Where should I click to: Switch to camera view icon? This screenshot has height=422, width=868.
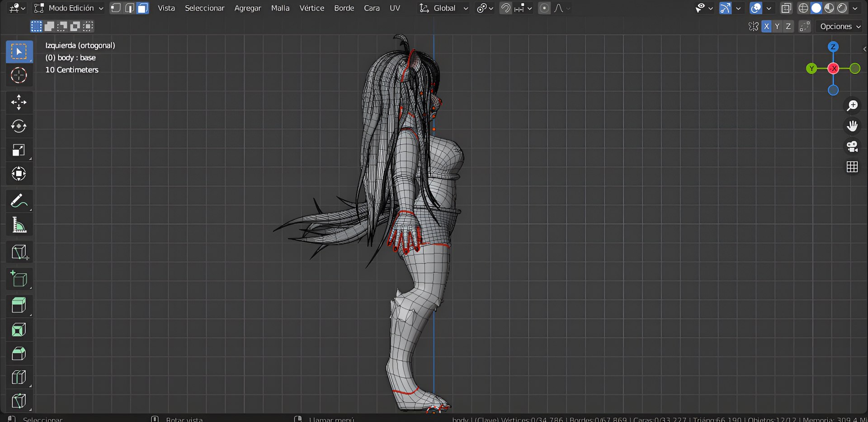tap(852, 147)
